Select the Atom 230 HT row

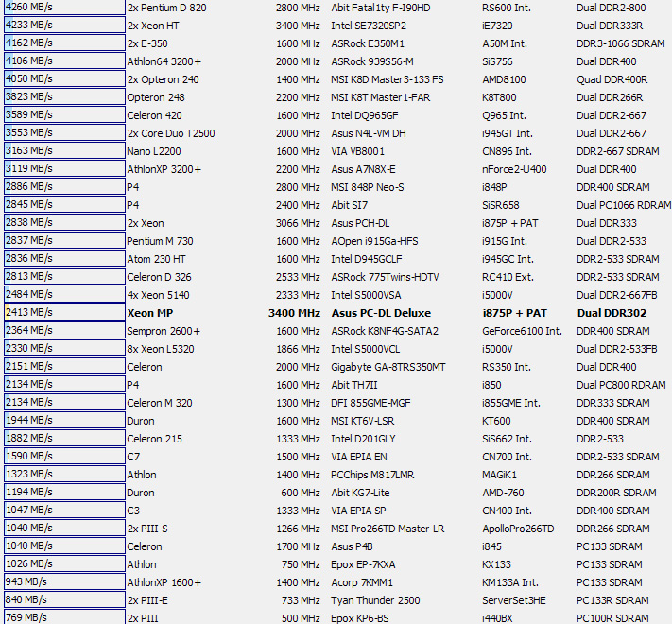click(156, 259)
